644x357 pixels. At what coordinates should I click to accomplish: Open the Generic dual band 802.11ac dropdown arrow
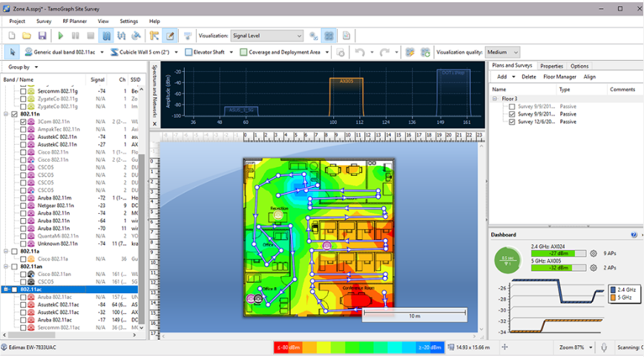click(102, 52)
